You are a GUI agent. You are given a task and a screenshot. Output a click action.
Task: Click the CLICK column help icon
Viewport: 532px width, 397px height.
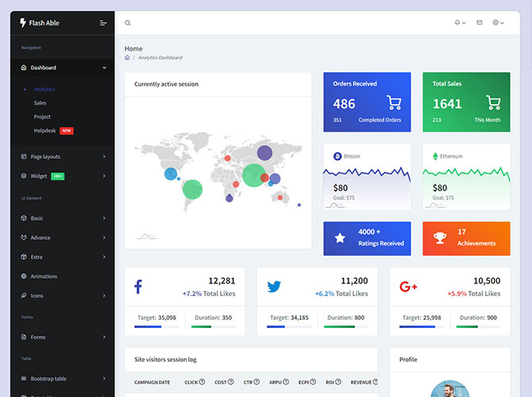pyautogui.click(x=202, y=382)
